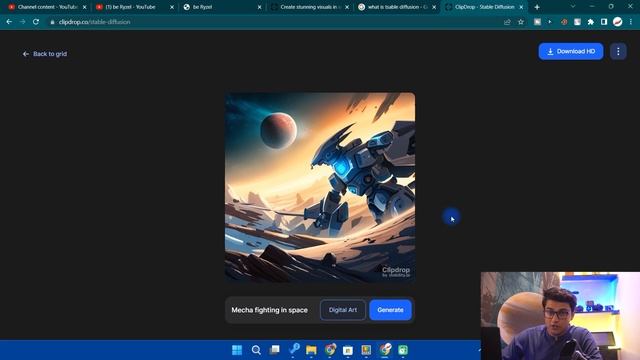This screenshot has width=640, height=360.
Task: Open Windows taskbar search
Action: click(x=256, y=350)
